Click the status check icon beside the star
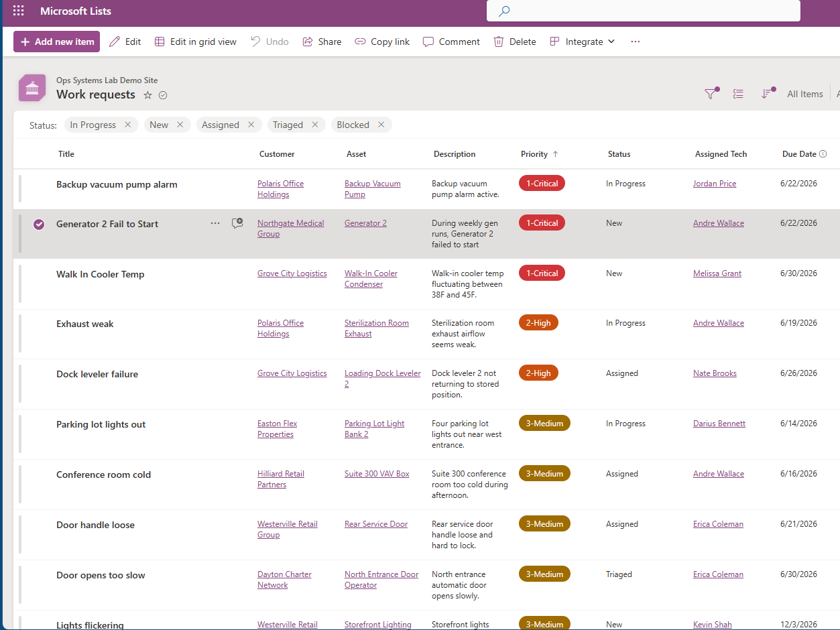Screen dimensions: 840x630 click(163, 95)
